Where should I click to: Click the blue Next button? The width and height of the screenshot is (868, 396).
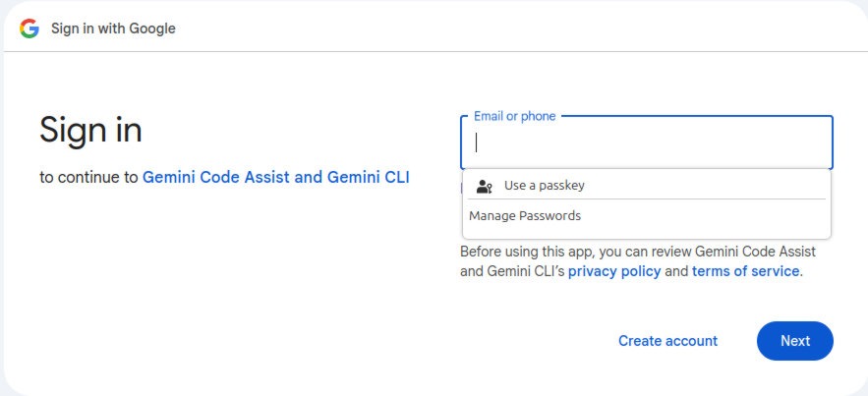point(795,341)
